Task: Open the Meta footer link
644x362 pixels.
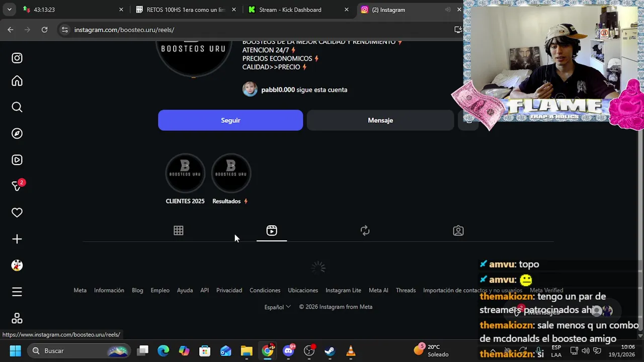Action: 80,290
